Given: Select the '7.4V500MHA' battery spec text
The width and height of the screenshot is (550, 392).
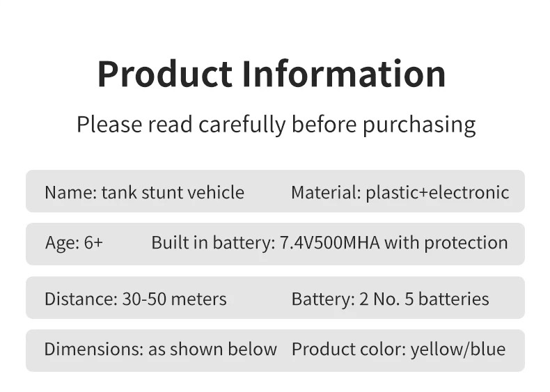Looking at the screenshot, I should point(329,243).
